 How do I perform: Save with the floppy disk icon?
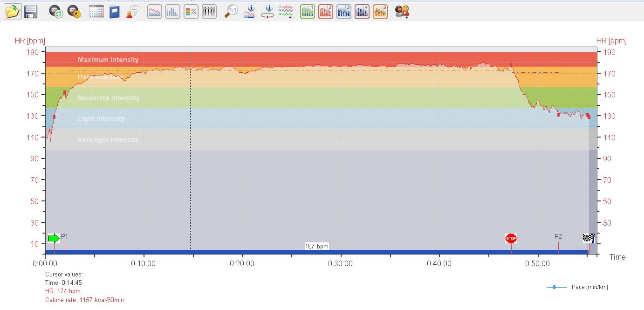coord(31,12)
